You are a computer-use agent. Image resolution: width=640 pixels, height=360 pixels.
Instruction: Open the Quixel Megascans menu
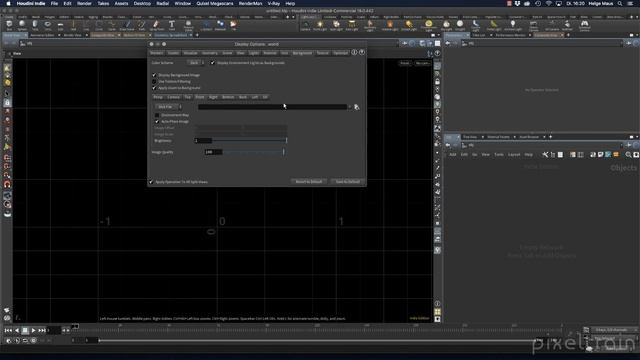(x=215, y=3)
